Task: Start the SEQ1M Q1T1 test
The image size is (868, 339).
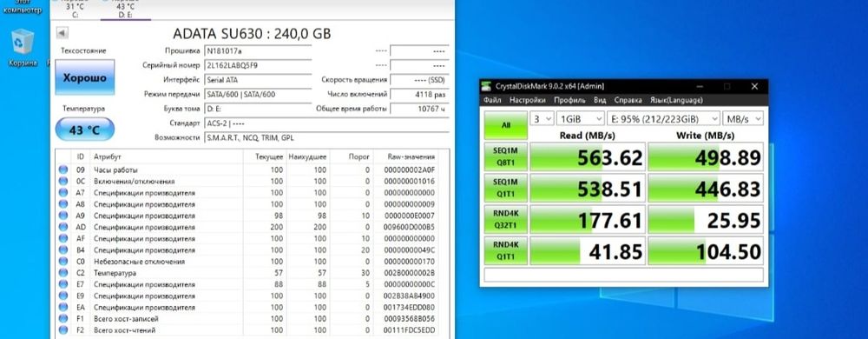Action: click(505, 188)
